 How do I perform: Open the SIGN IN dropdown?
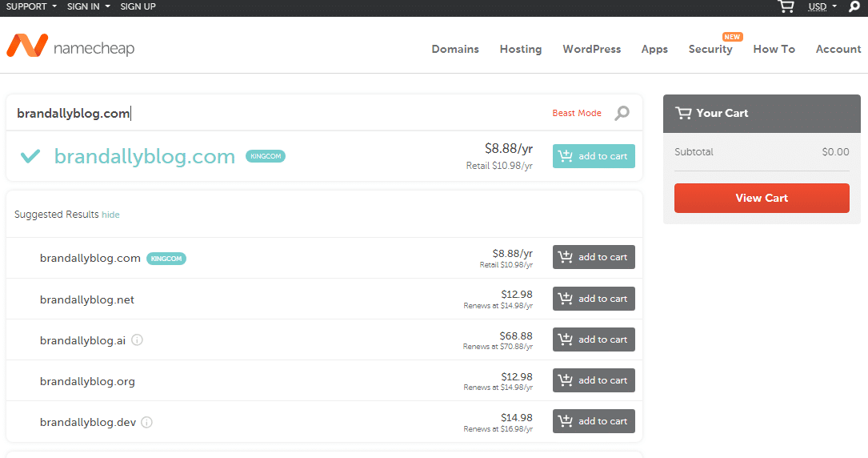click(89, 6)
